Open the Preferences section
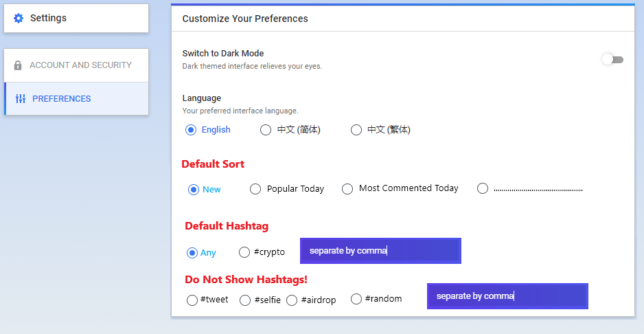This screenshot has height=334, width=644. point(76,99)
